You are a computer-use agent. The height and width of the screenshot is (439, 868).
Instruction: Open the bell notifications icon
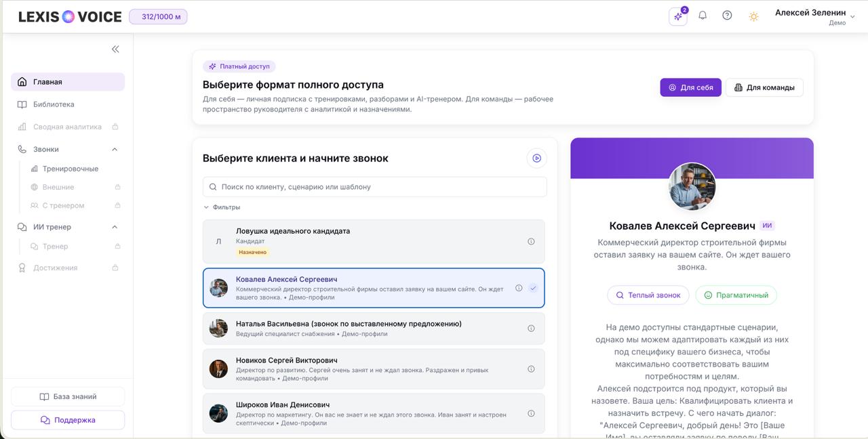[x=703, y=16]
